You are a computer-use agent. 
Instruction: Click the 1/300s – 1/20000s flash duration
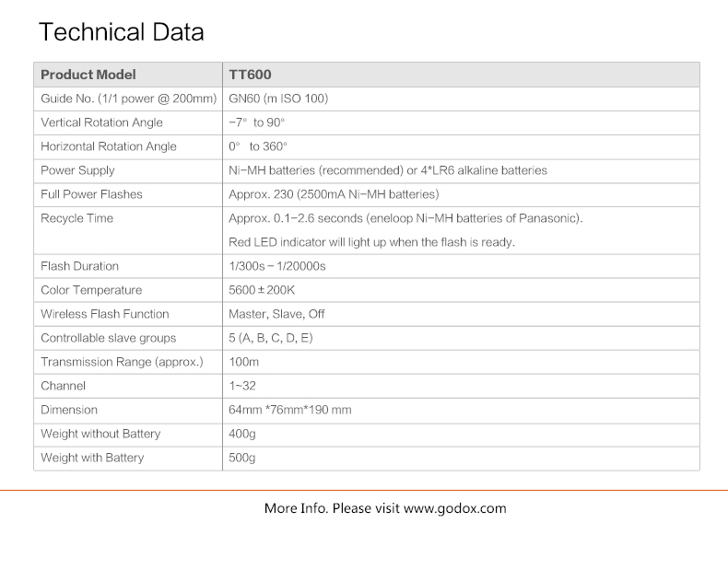(277, 266)
